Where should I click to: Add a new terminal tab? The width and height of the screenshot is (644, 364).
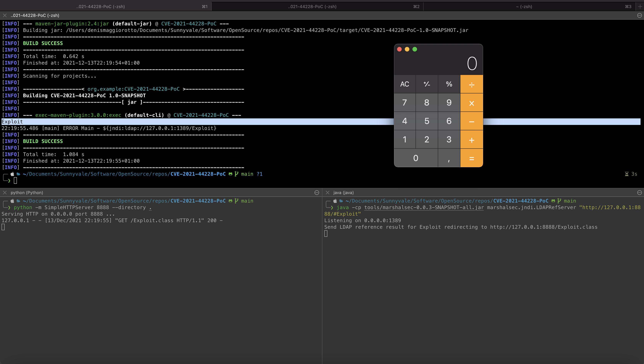click(x=640, y=7)
